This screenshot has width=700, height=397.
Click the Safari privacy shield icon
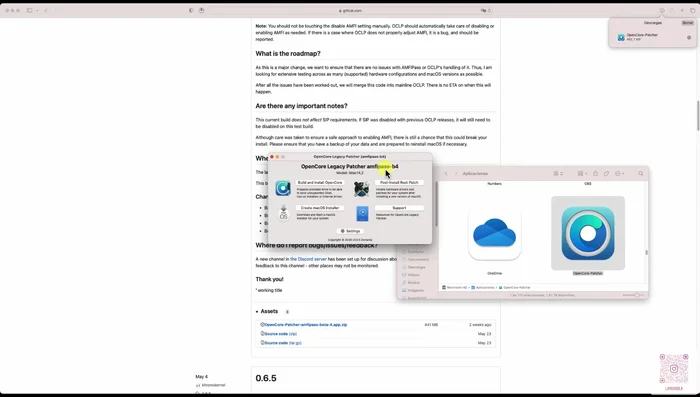[191, 10]
